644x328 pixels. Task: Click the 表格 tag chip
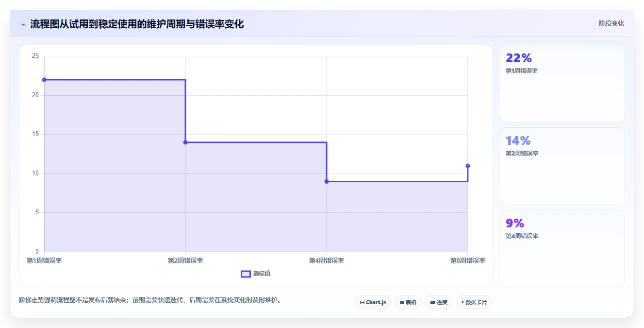pyautogui.click(x=408, y=302)
